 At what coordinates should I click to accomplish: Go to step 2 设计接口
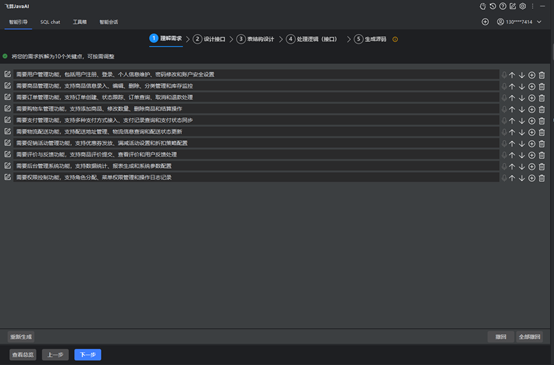(x=209, y=39)
